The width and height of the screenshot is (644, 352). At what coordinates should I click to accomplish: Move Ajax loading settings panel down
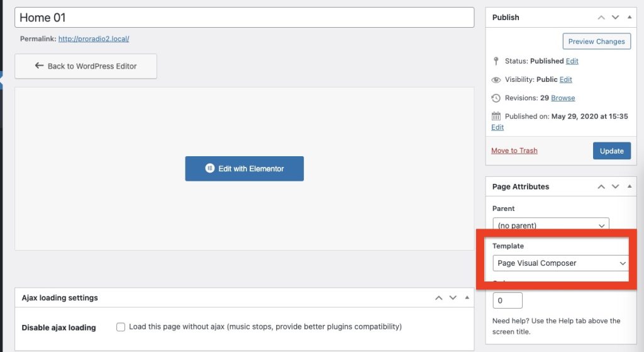[x=452, y=298]
